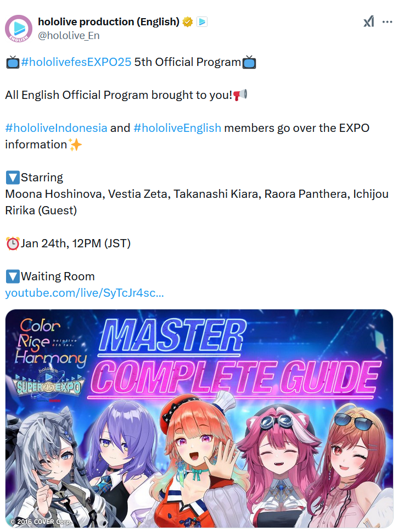Viewport: 404px width, 532px height.
Task: Open the #hololiveIndonesia hashtag
Action: pyautogui.click(x=56, y=128)
